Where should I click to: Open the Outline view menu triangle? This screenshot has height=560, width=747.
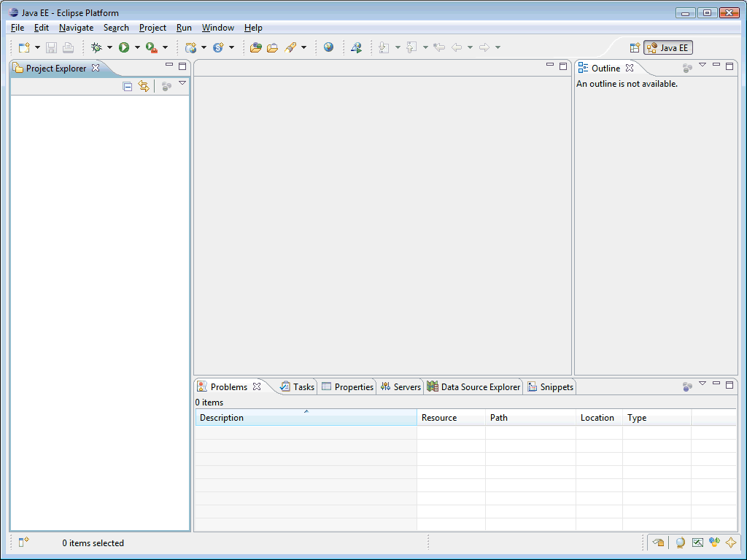[x=703, y=65]
